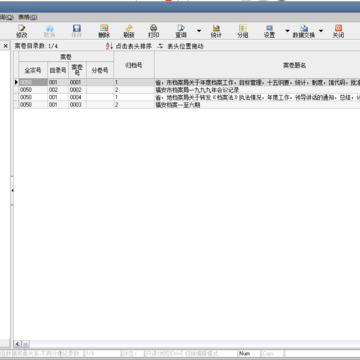Viewport: 360px width, 360px height.
Task: Select the 0001 案卷号 cell
Action: coord(77,82)
